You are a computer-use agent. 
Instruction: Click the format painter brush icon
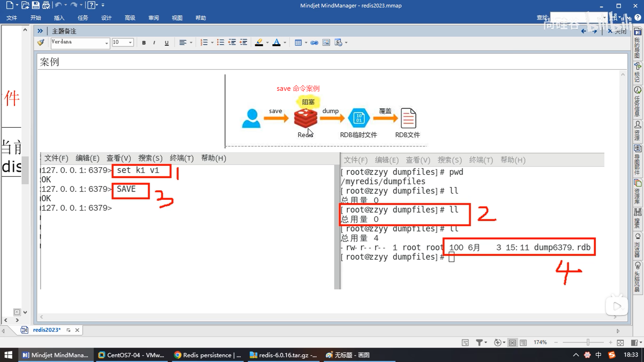coord(41,43)
